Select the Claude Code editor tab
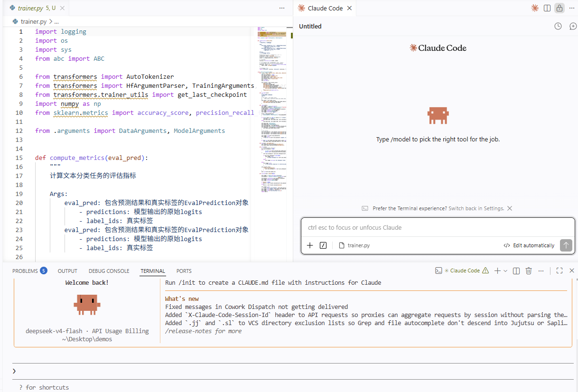This screenshot has height=392, width=578. [x=325, y=8]
